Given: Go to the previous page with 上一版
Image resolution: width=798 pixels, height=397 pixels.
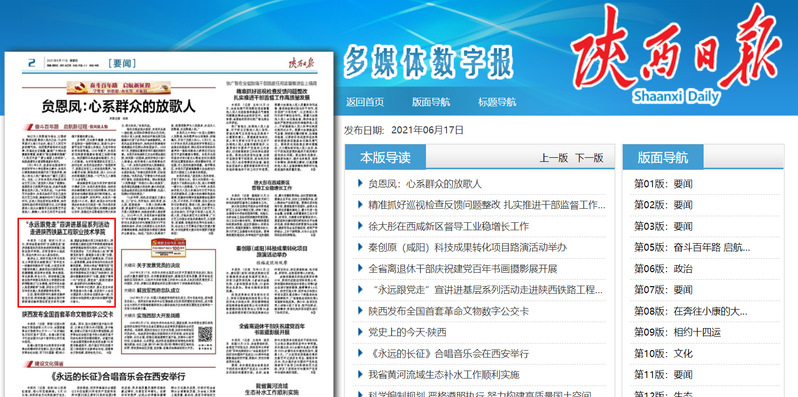Looking at the screenshot, I should point(554,158).
